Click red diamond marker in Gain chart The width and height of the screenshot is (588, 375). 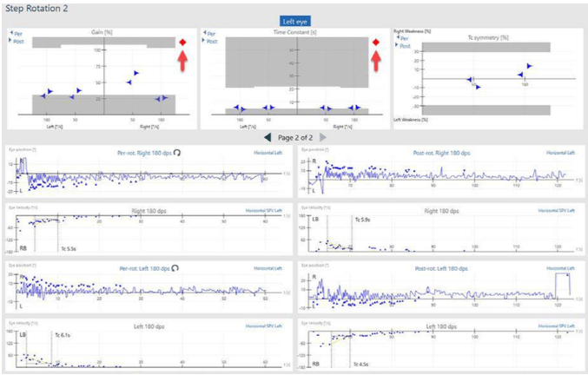point(182,43)
